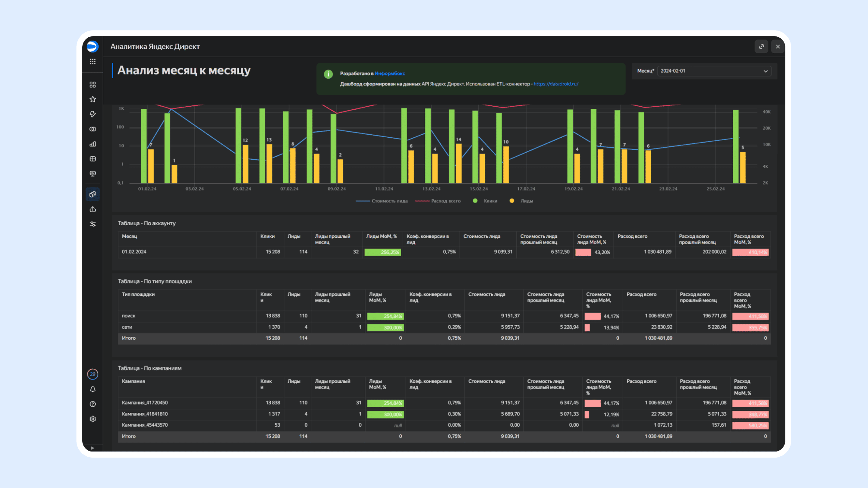Viewport: 868px width, 488px height.
Task: Open the circular 29 badge icon
Action: [x=93, y=374]
